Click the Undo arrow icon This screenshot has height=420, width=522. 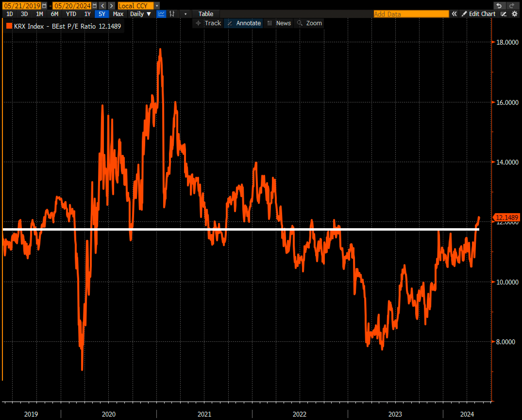click(x=499, y=6)
